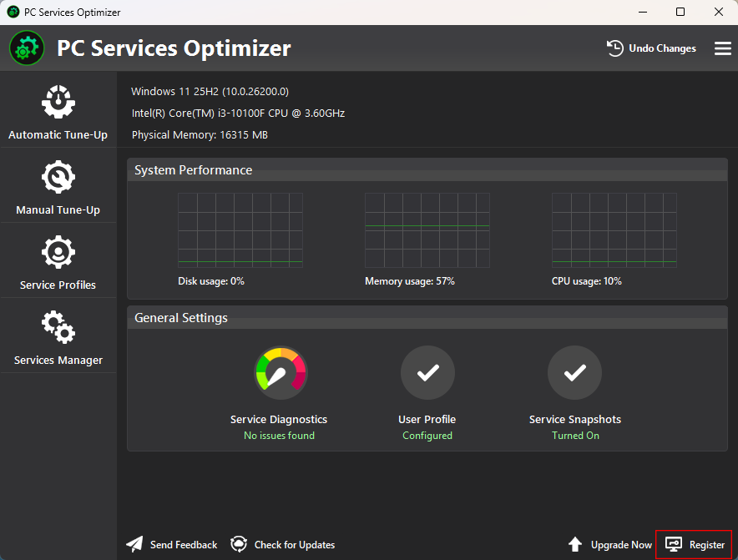738x560 pixels.
Task: Click the large PC Services Optimizer heading
Action: [x=174, y=48]
